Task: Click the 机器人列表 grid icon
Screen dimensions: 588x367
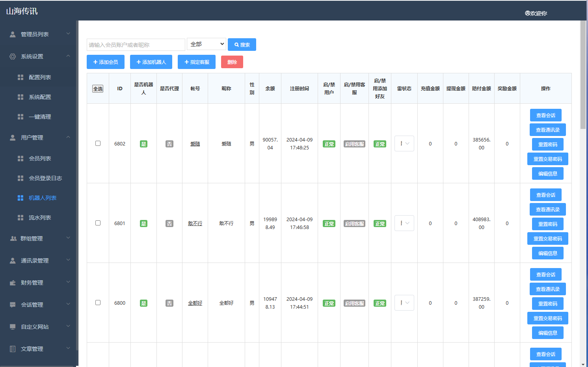Action: pos(20,198)
